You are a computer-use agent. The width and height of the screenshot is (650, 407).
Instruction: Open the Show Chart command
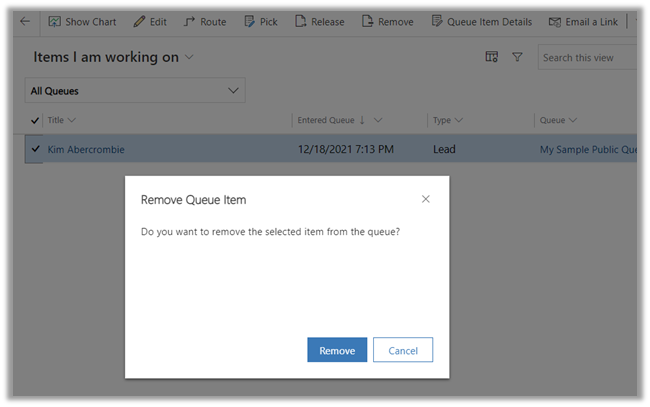pyautogui.click(x=82, y=21)
